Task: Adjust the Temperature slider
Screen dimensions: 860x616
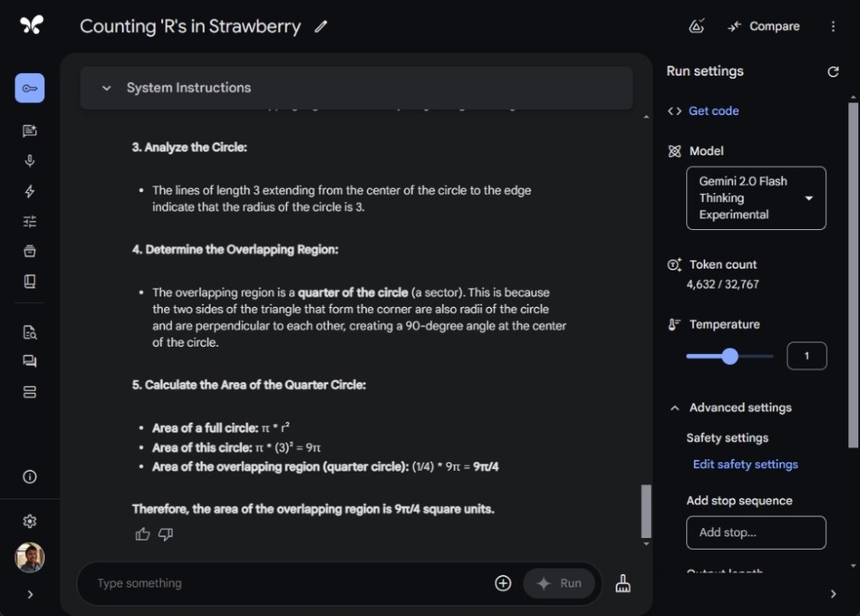Action: pos(730,356)
